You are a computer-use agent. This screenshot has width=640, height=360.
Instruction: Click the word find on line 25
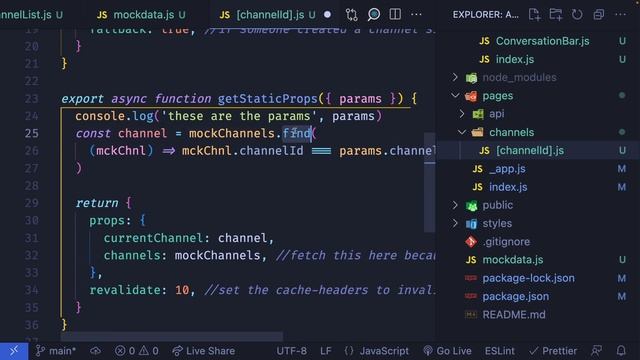point(297,133)
